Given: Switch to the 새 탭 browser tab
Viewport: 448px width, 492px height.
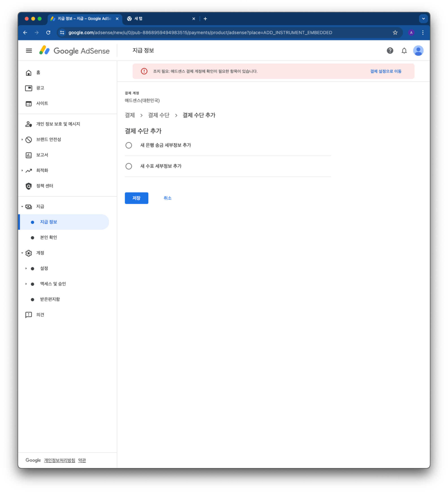Looking at the screenshot, I should [161, 19].
